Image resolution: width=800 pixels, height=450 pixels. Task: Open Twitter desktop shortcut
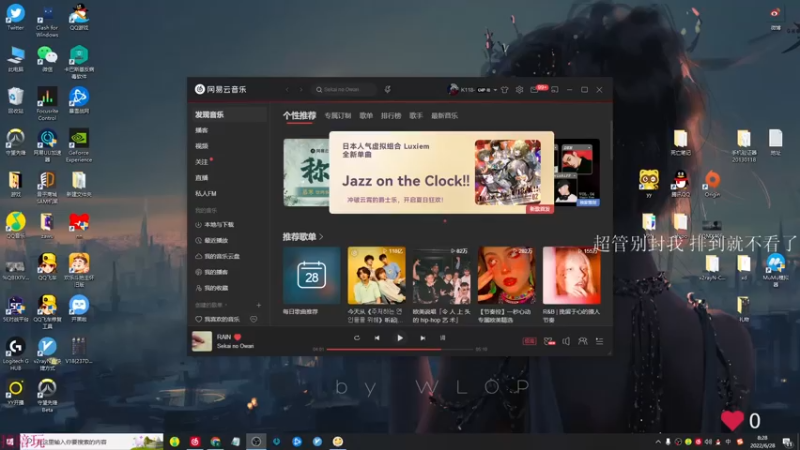tap(15, 17)
